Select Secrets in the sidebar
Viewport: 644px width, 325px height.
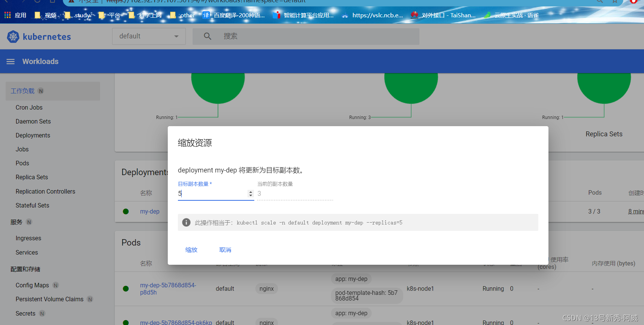25,313
